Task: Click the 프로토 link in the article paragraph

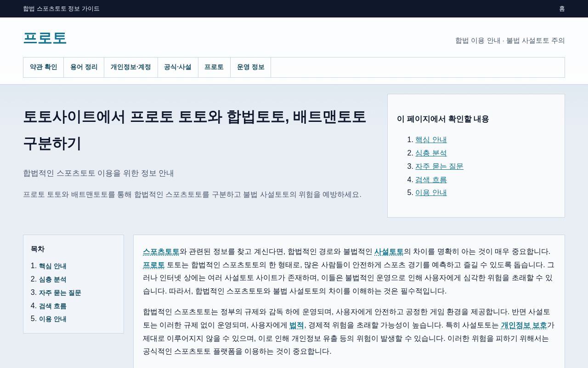Action: click(153, 265)
